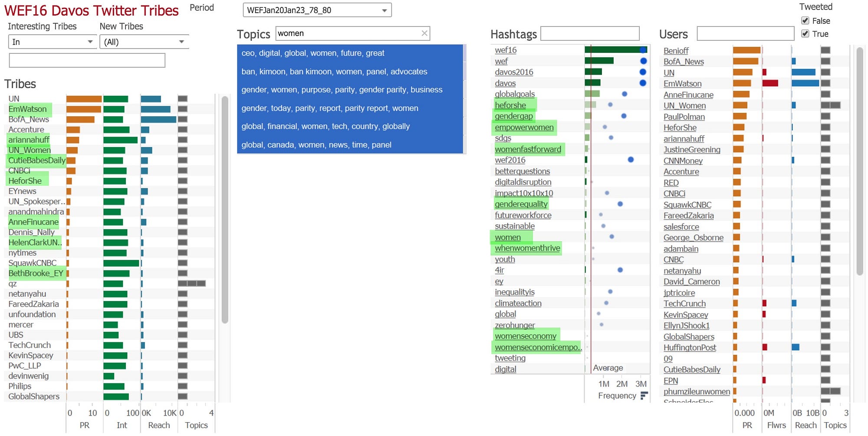Open the davos2016 hashtag link

514,72
